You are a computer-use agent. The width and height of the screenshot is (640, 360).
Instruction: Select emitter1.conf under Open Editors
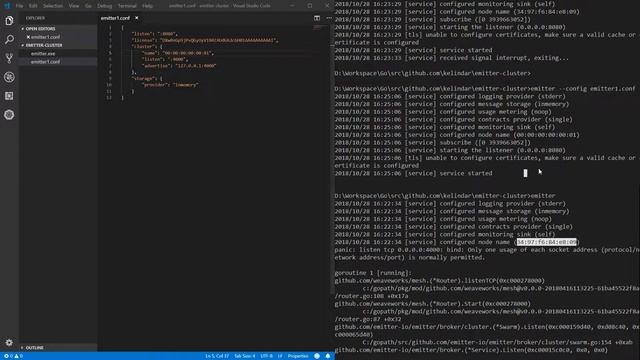click(45, 37)
